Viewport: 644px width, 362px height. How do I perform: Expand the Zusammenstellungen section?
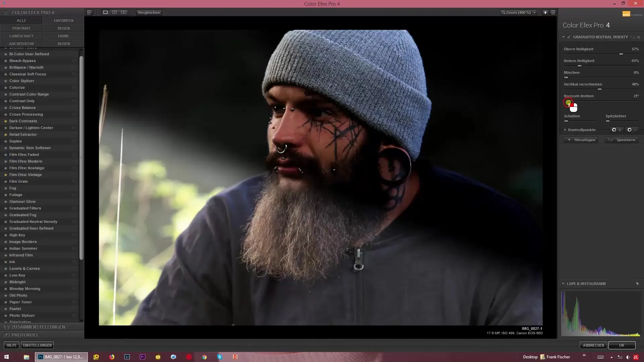(42, 327)
